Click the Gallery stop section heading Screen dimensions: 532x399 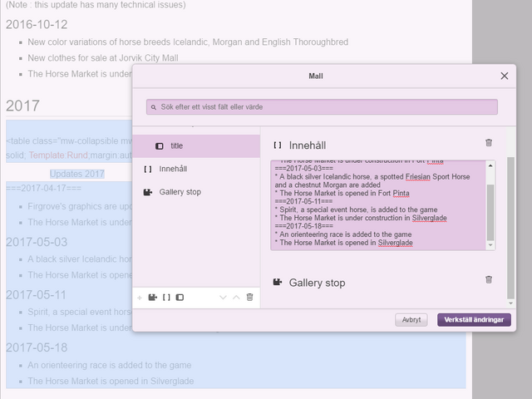[317, 283]
